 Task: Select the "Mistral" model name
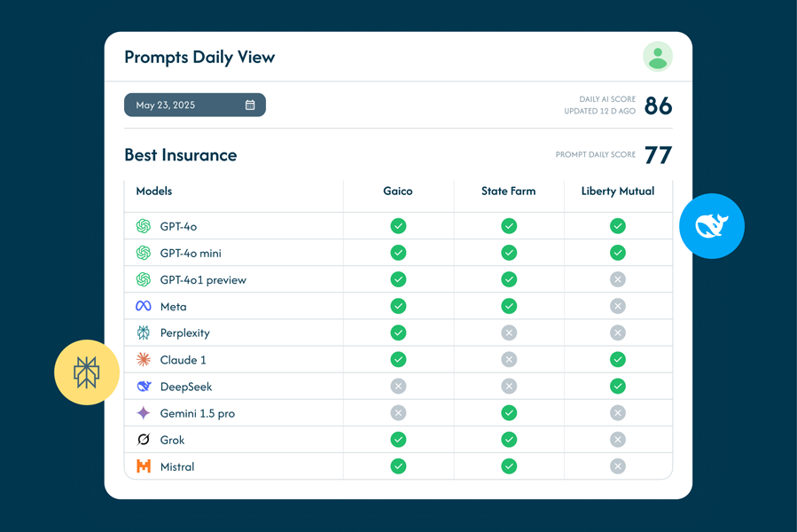coord(177,467)
